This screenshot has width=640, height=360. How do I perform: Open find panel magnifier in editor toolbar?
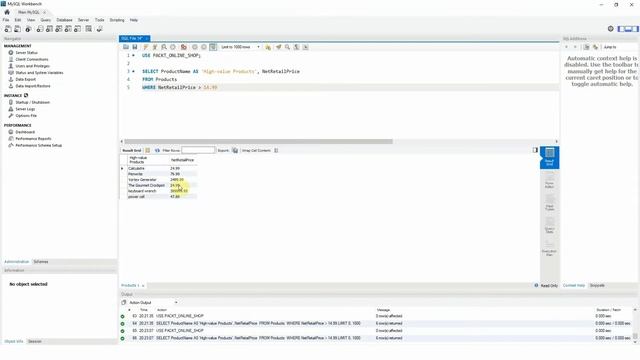287,47
